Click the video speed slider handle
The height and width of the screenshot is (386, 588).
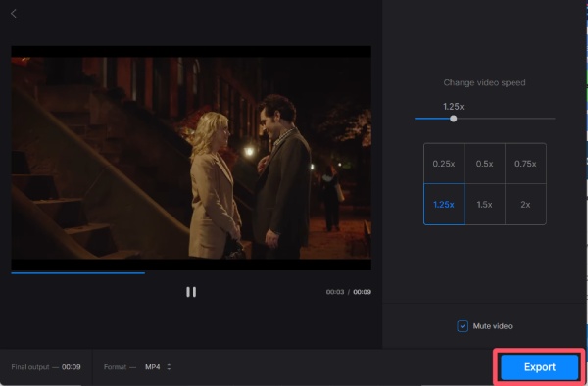(x=454, y=119)
